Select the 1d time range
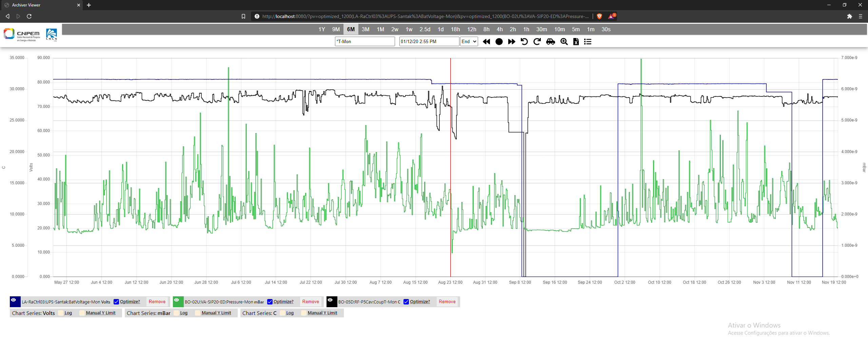The height and width of the screenshot is (353, 868). coord(440,30)
